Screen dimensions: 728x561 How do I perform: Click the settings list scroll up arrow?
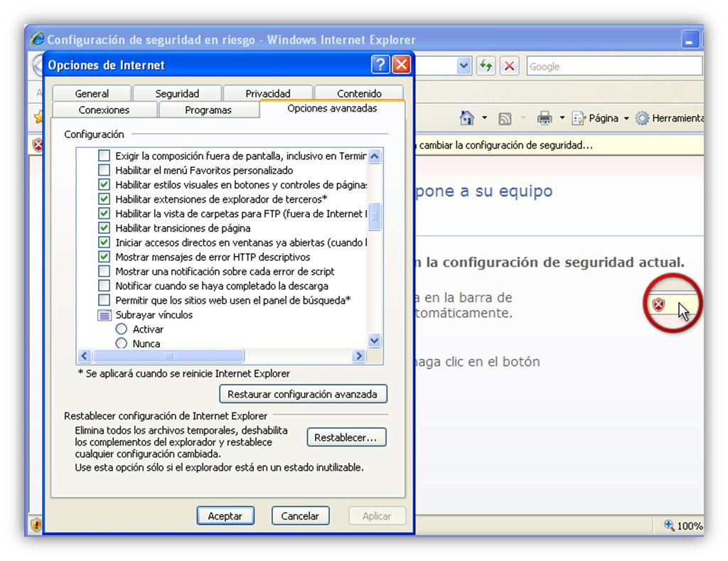pos(375,156)
